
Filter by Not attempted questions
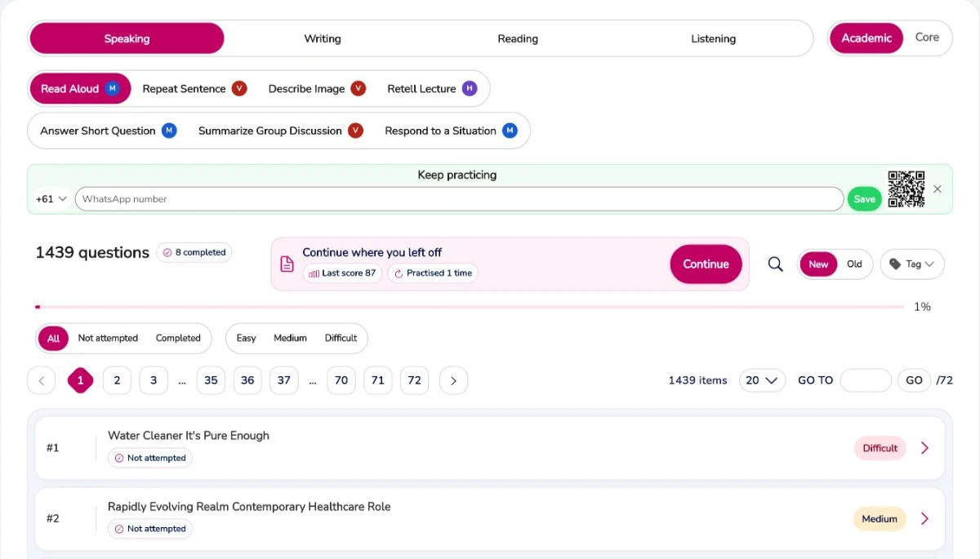pos(108,338)
